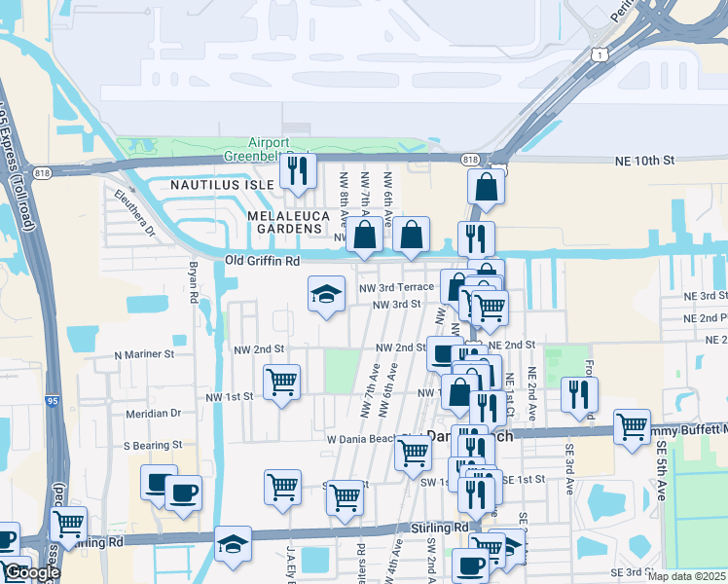Click the Map data ©2025 attribution

click(x=687, y=576)
